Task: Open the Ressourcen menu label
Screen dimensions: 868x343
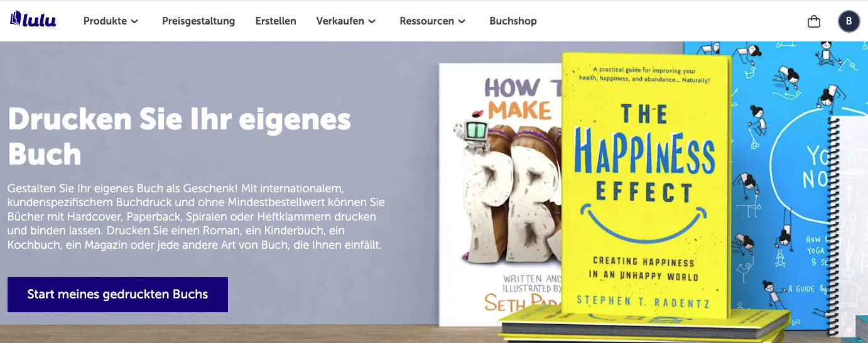Action: tap(427, 21)
